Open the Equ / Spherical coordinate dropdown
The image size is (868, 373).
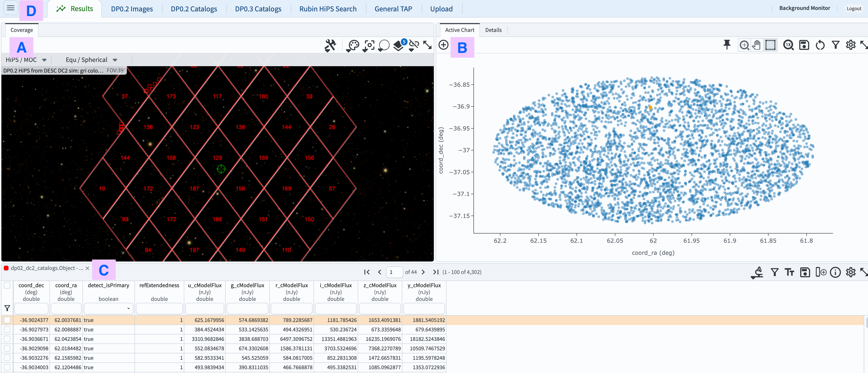click(x=90, y=60)
